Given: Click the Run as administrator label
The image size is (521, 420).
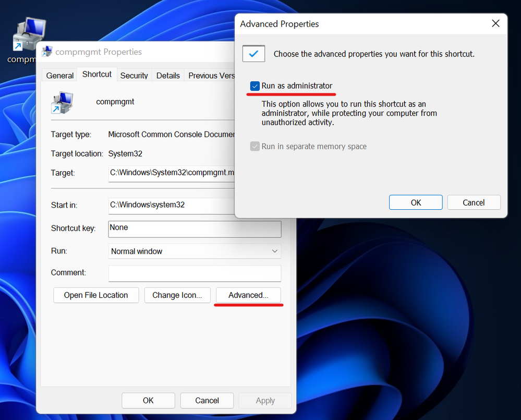Looking at the screenshot, I should click(x=297, y=86).
